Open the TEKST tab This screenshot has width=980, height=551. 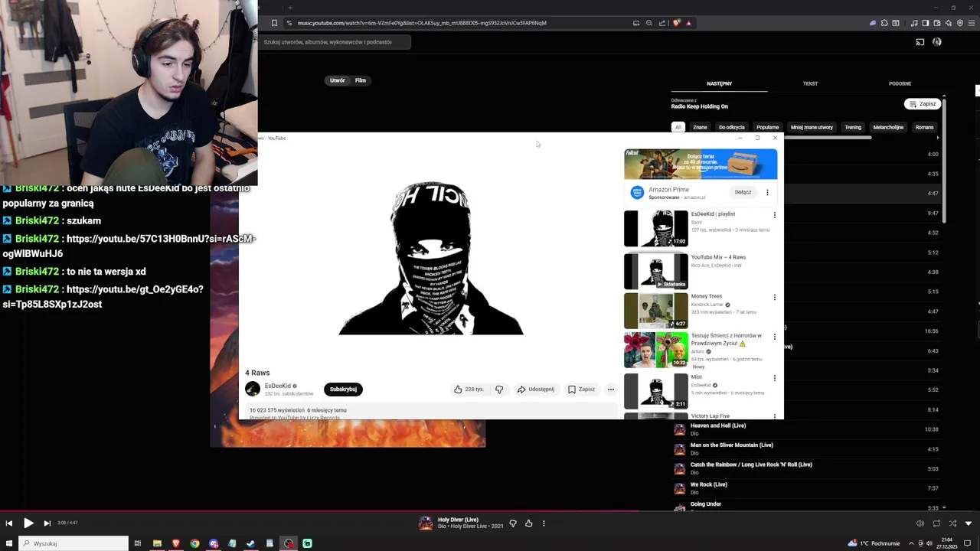[810, 83]
